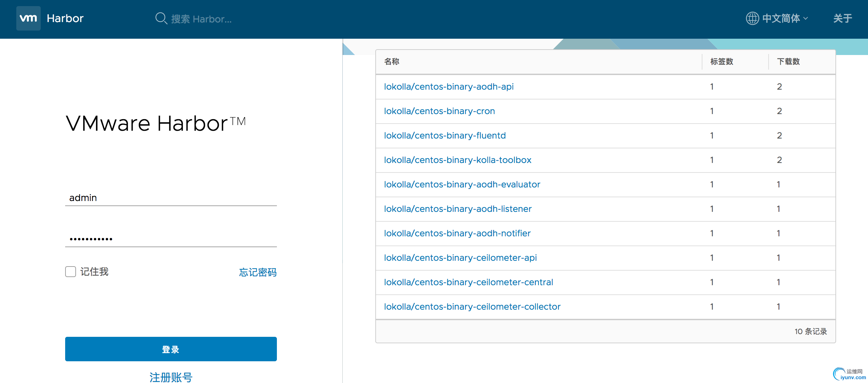Open lokolla/centos-binary-cron repository

(439, 111)
